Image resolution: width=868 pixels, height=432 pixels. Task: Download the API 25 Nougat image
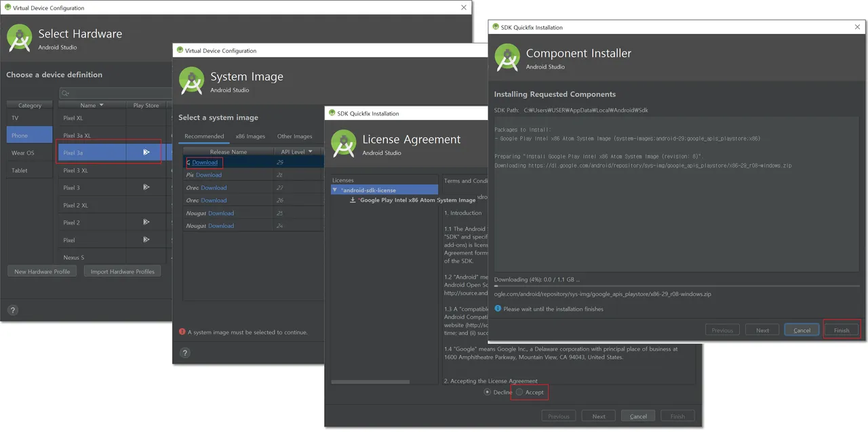[221, 213]
